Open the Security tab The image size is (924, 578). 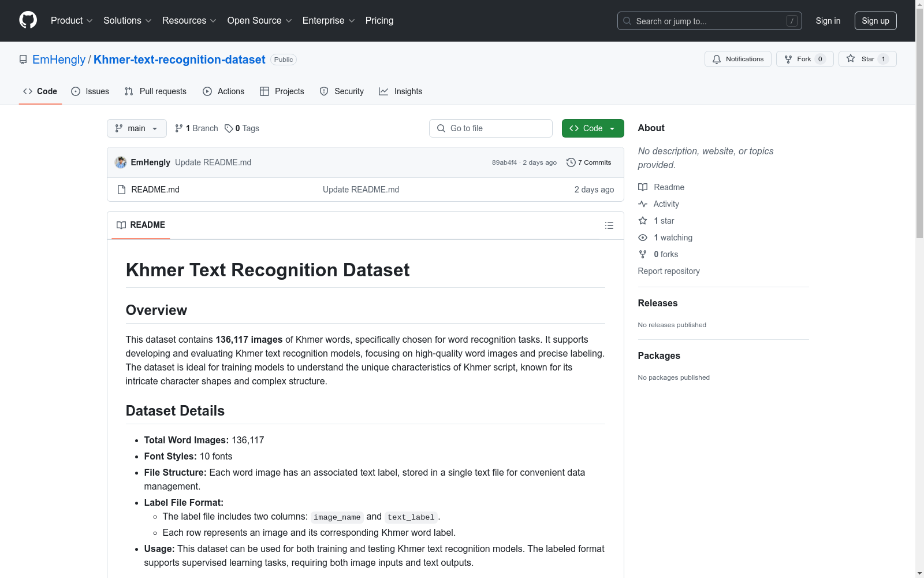pyautogui.click(x=342, y=91)
